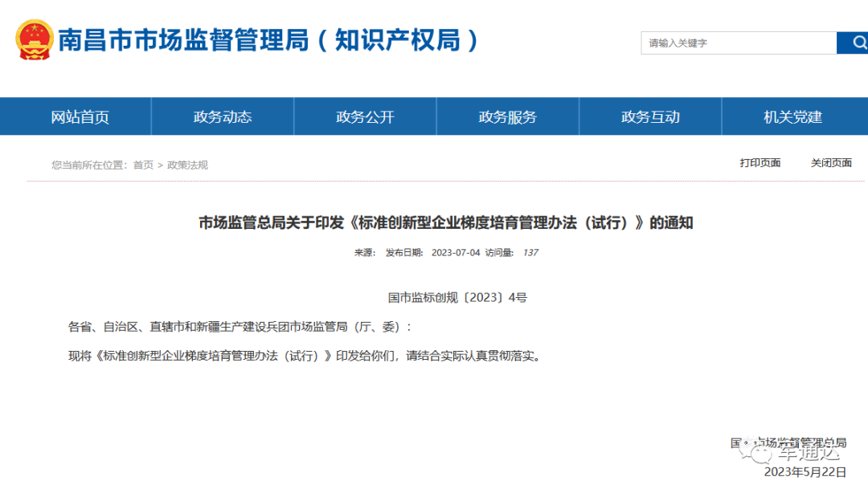Click the publish date 2023-07-04
This screenshot has width=868, height=489.
[456, 252]
